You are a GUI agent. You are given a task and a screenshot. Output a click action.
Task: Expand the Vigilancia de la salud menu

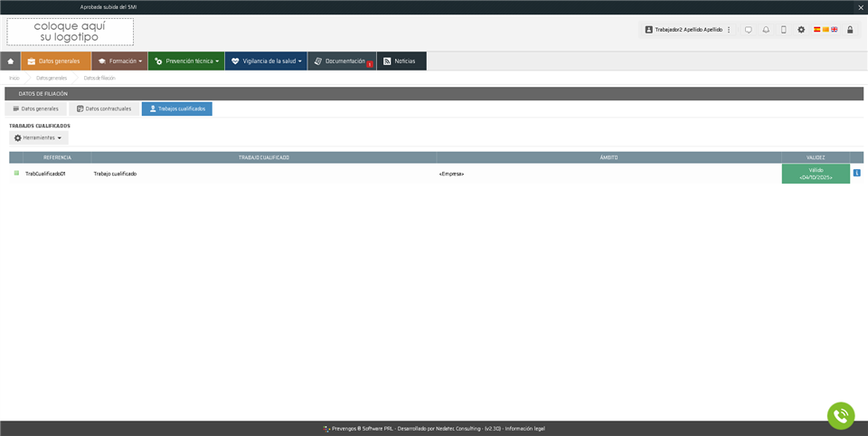[x=266, y=61]
